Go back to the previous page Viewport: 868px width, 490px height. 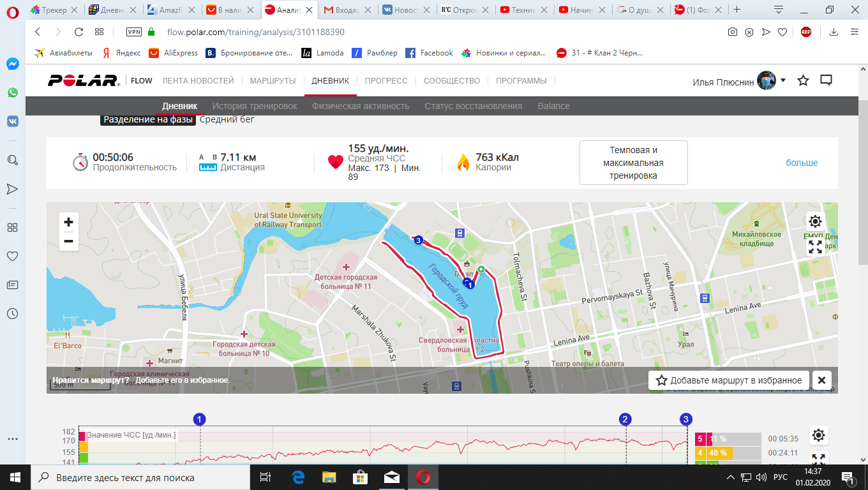pos(38,32)
